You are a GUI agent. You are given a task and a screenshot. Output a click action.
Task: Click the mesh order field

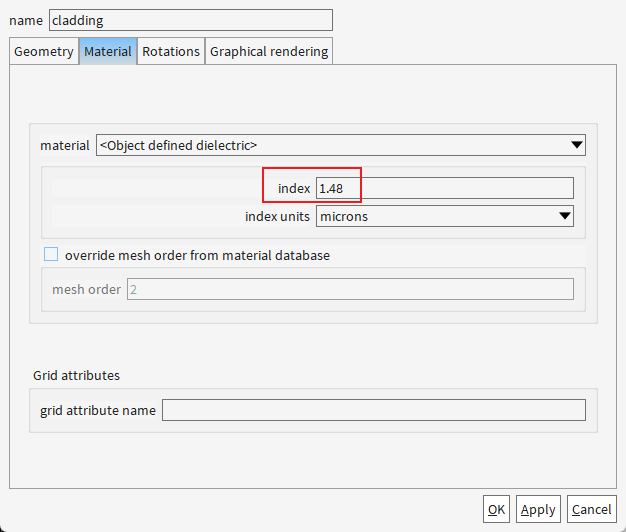350,289
